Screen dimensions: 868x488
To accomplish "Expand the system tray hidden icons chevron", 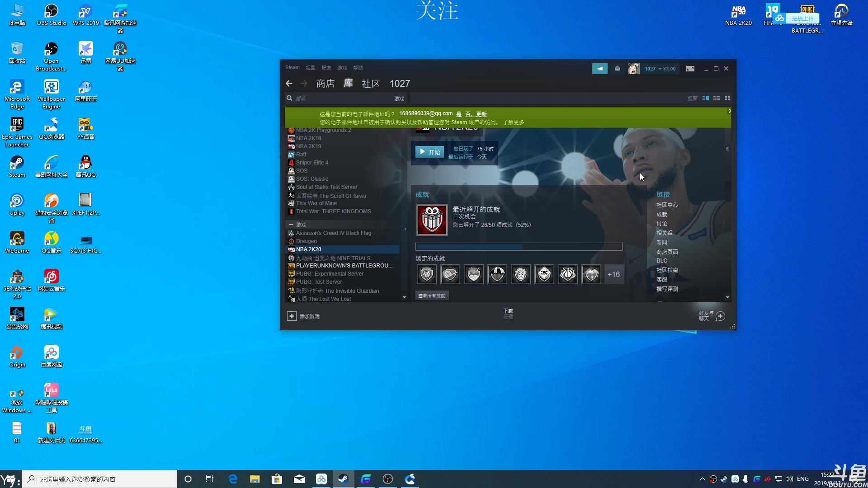I will 702,479.
